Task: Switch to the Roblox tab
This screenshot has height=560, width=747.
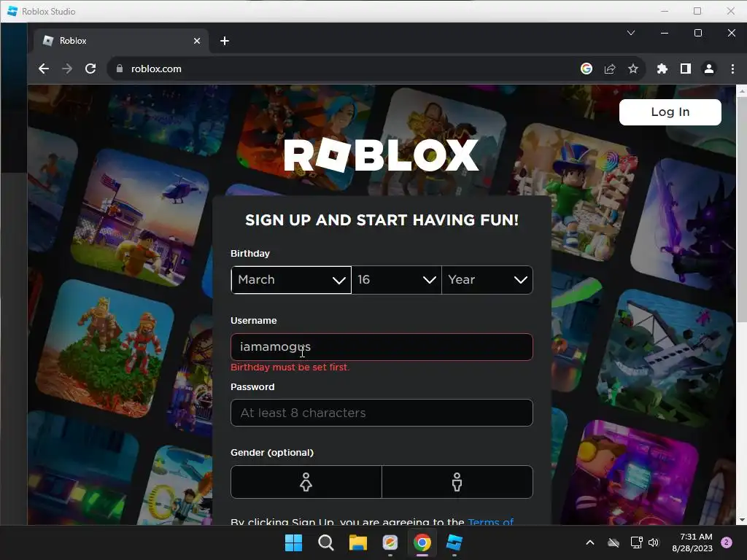Action: (x=121, y=41)
